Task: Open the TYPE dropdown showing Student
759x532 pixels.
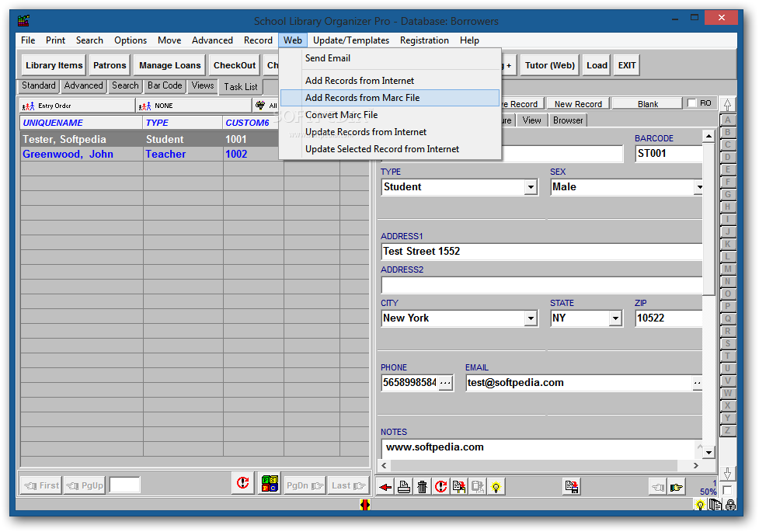Action: pyautogui.click(x=531, y=187)
